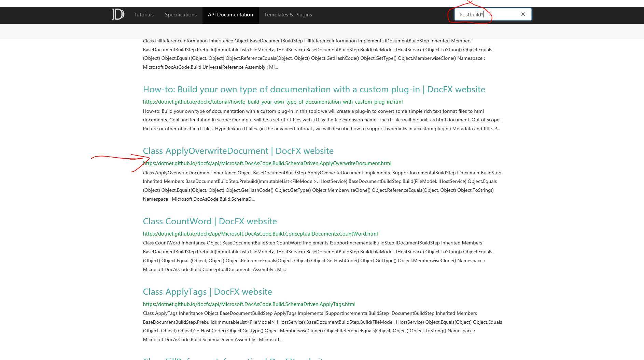Visit the howto_build_your_own_type green URL

pyautogui.click(x=272, y=102)
